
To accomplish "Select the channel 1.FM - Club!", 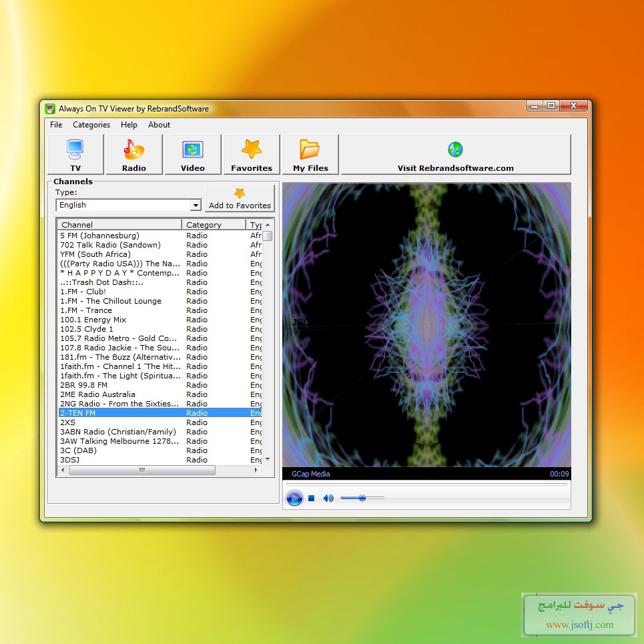I will (x=159, y=292).
